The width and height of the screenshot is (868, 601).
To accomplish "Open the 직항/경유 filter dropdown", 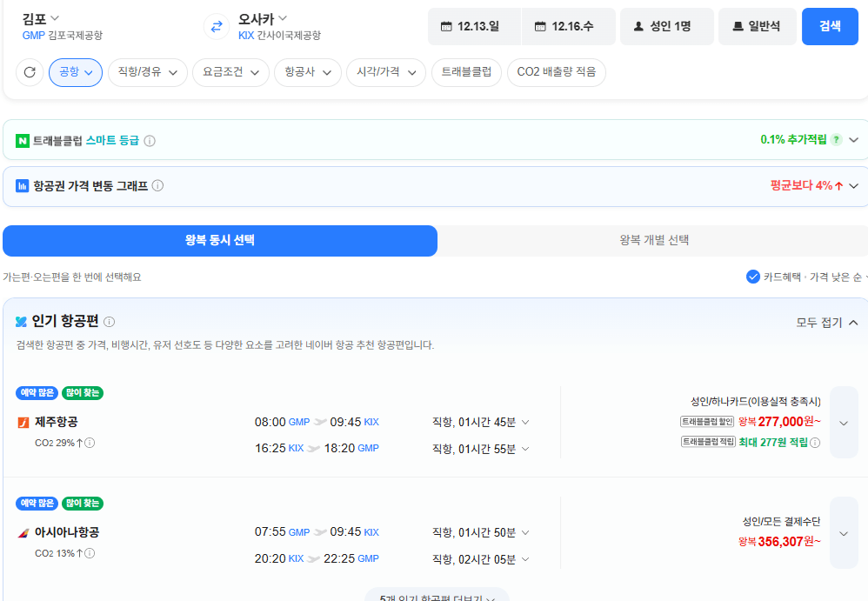I will point(148,72).
